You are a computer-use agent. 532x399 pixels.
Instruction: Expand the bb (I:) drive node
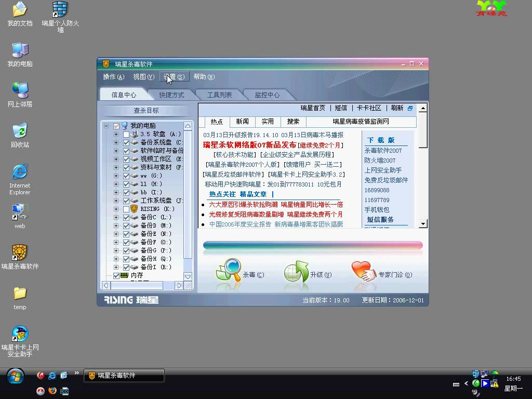tap(116, 192)
